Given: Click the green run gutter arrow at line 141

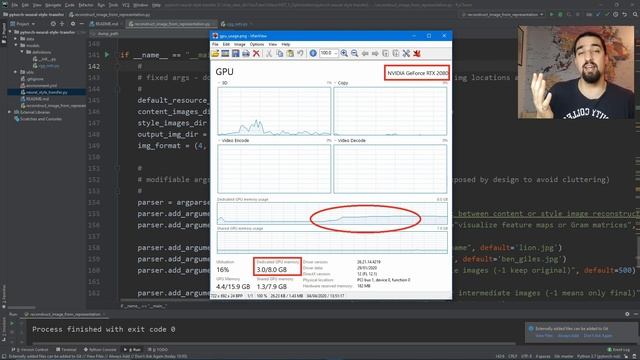Looking at the screenshot, I should point(107,55).
